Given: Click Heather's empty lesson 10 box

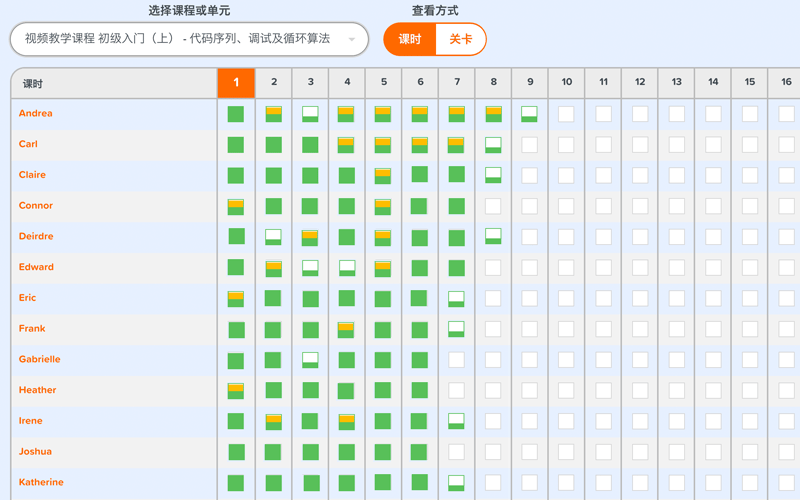Looking at the screenshot, I should click(566, 390).
